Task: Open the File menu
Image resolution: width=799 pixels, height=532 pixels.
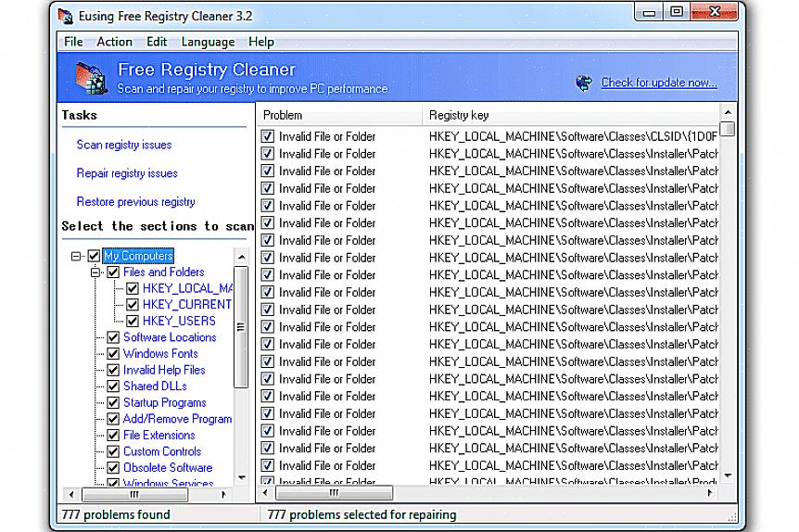Action: pyautogui.click(x=73, y=42)
